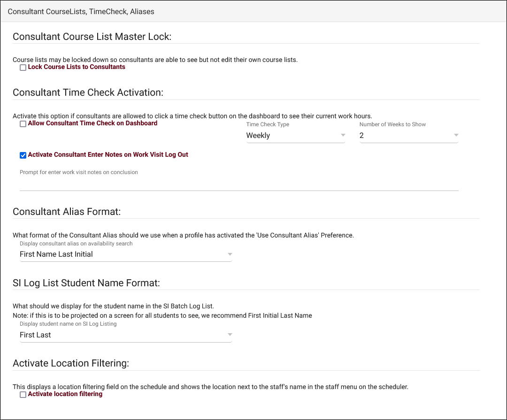Click the Lock Course Lists to Consultants label
507x420 pixels.
tap(77, 67)
